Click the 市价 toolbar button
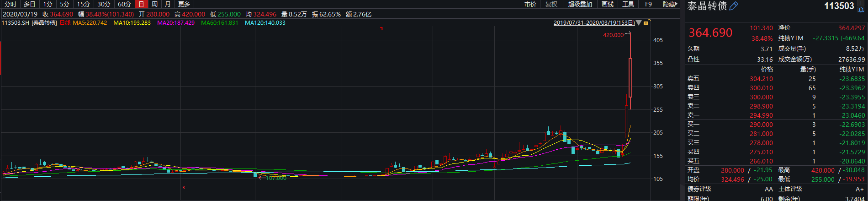 click(530, 4)
